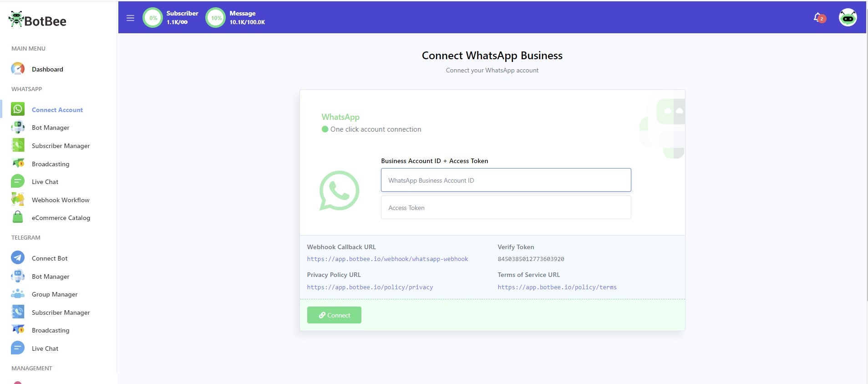The image size is (868, 384).
Task: Toggle the hamburger sidebar menu
Action: pos(130,18)
